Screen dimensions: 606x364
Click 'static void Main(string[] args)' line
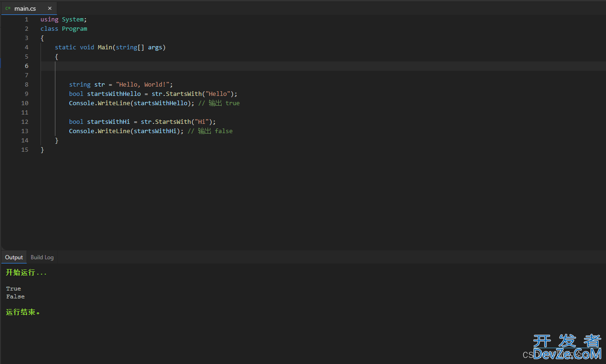(x=110, y=47)
